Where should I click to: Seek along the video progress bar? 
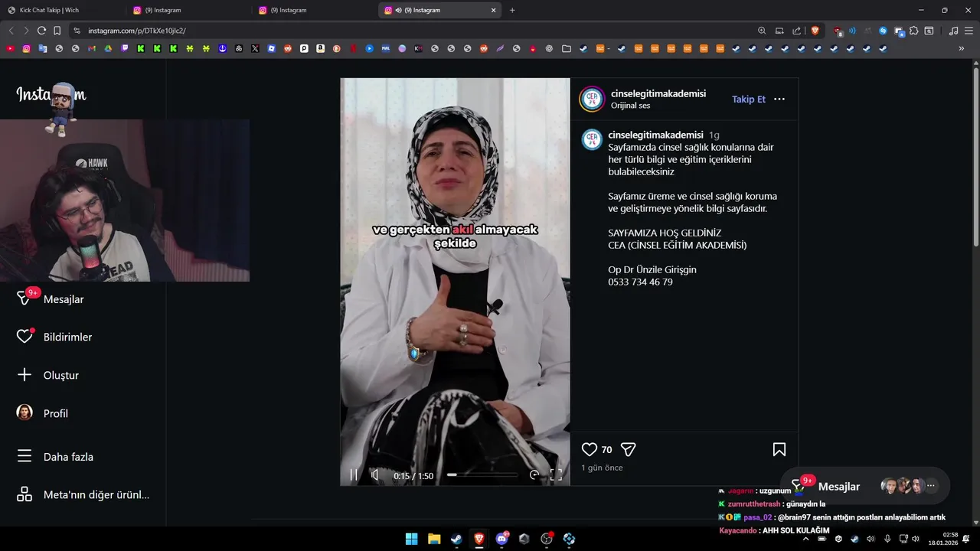pos(482,475)
